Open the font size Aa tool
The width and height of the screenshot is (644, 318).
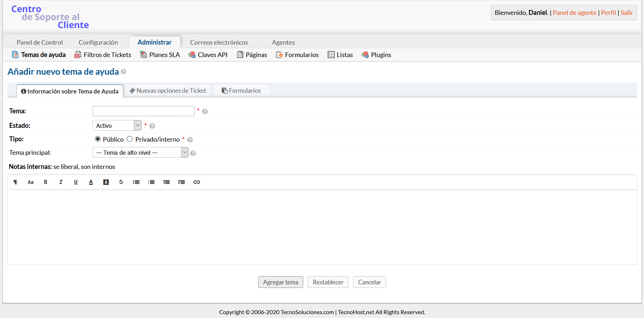click(30, 182)
